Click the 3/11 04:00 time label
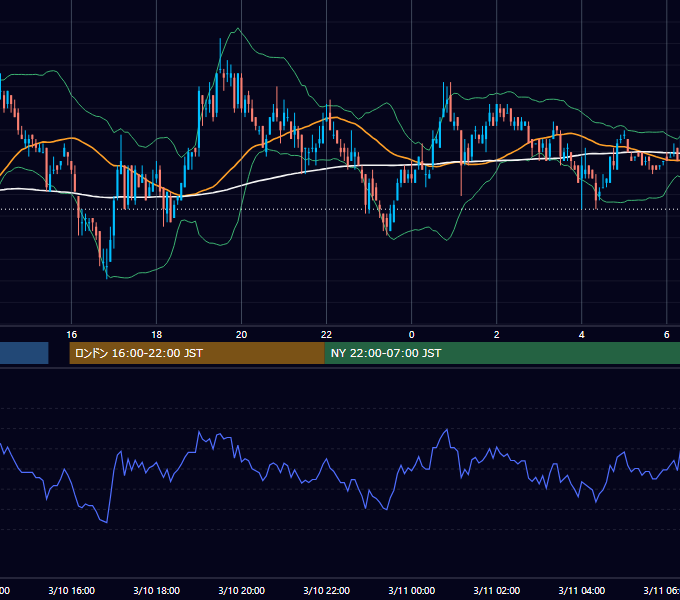680x600 pixels. point(582,590)
